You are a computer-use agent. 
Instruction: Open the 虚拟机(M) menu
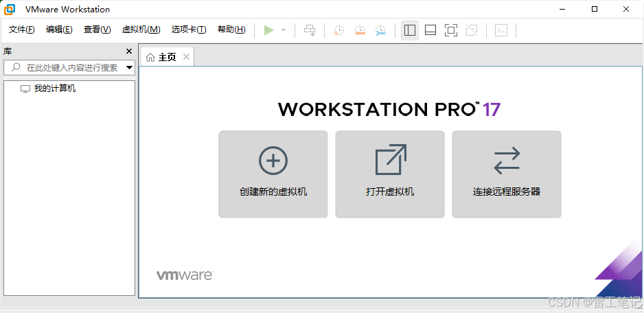tap(141, 30)
